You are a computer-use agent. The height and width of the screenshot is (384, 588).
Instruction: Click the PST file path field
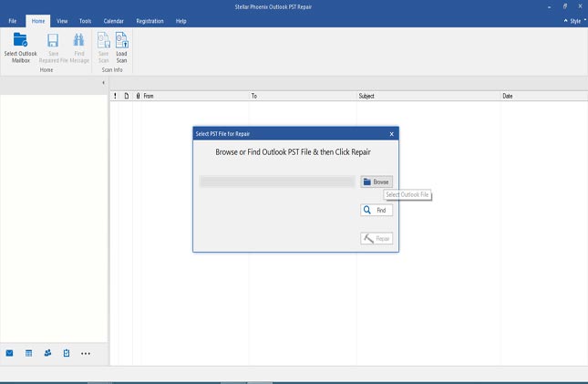[277, 182]
